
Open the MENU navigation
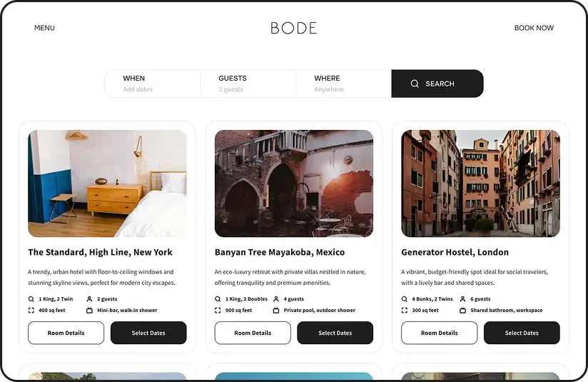point(45,28)
